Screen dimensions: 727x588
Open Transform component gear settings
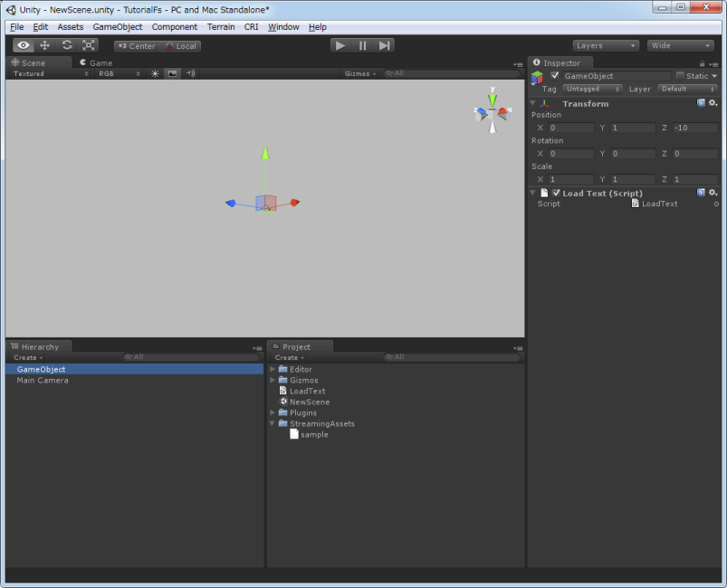pyautogui.click(x=713, y=103)
